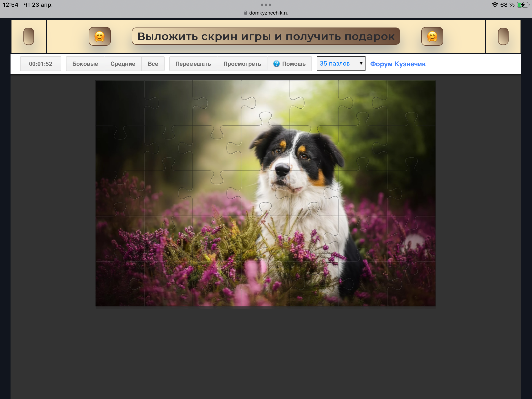Click the left rounded brown banner button
532x399 pixels.
click(29, 36)
